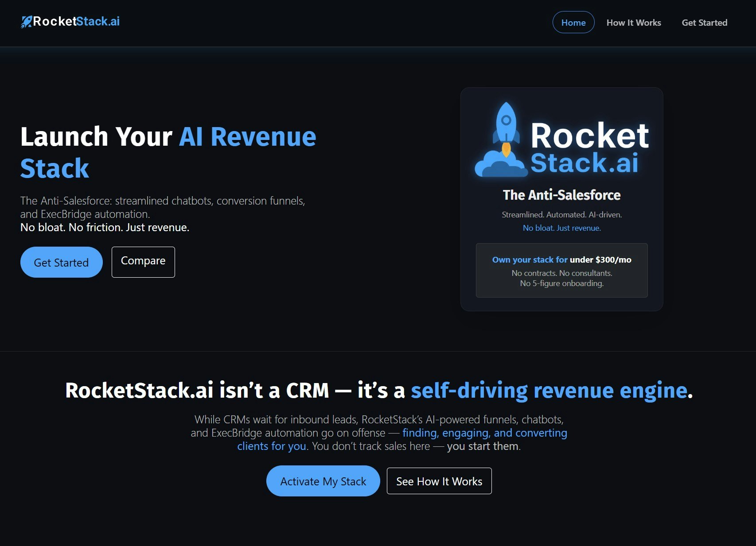The width and height of the screenshot is (756, 546).
Task: Open the RocketStack.ai logo to return home
Action: tap(71, 21)
